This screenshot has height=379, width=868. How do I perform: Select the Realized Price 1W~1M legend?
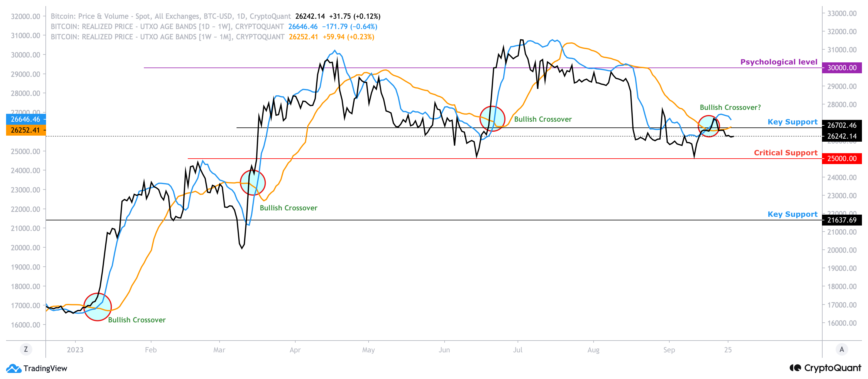coord(167,37)
